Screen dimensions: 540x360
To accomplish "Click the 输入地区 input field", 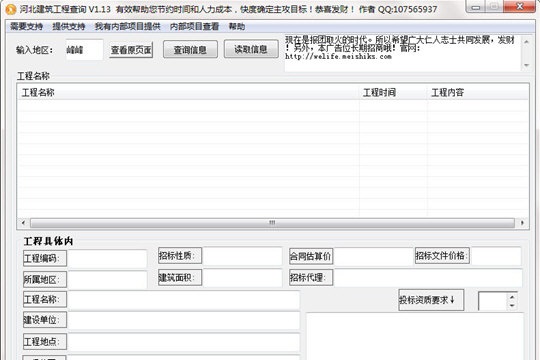I will [84, 50].
